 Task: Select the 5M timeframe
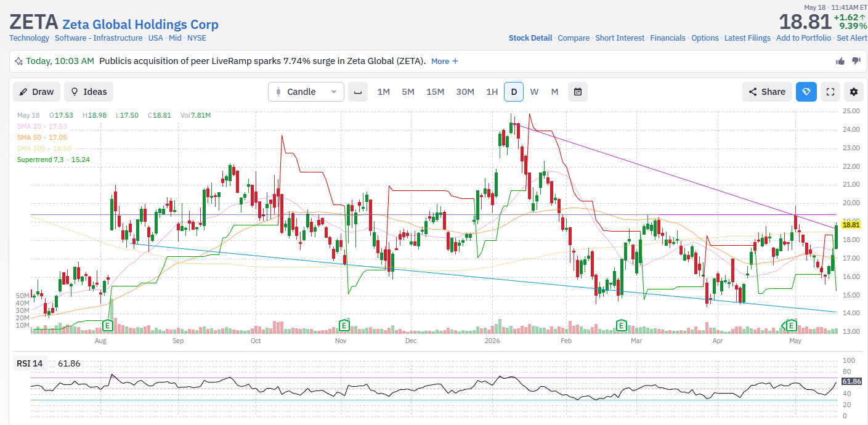[x=408, y=92]
